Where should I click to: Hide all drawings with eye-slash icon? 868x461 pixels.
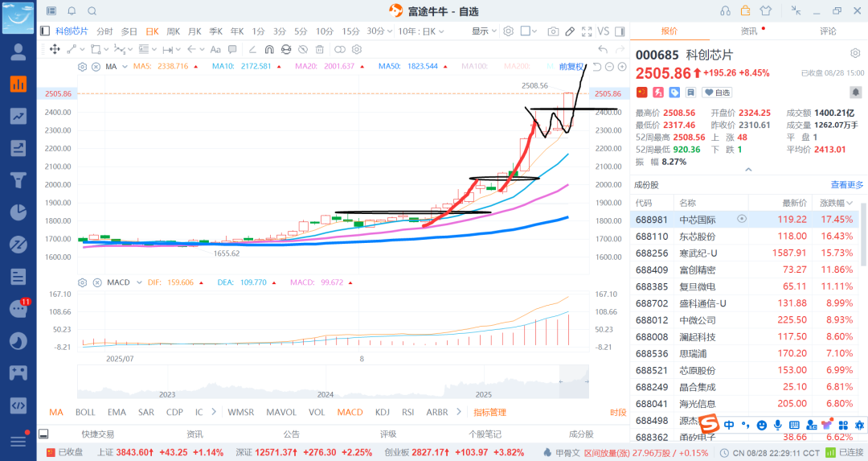[303, 49]
